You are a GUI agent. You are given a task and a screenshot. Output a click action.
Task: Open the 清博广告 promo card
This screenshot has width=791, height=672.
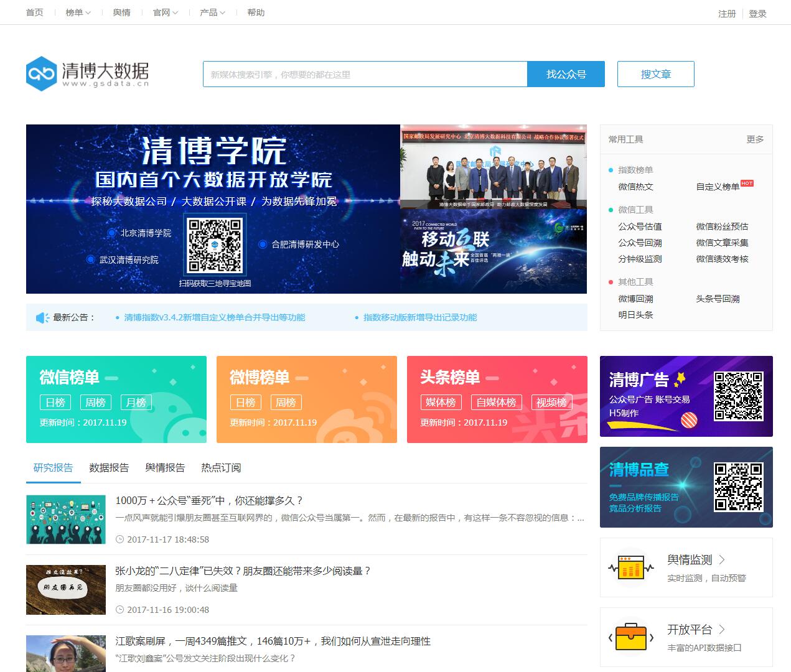click(686, 396)
